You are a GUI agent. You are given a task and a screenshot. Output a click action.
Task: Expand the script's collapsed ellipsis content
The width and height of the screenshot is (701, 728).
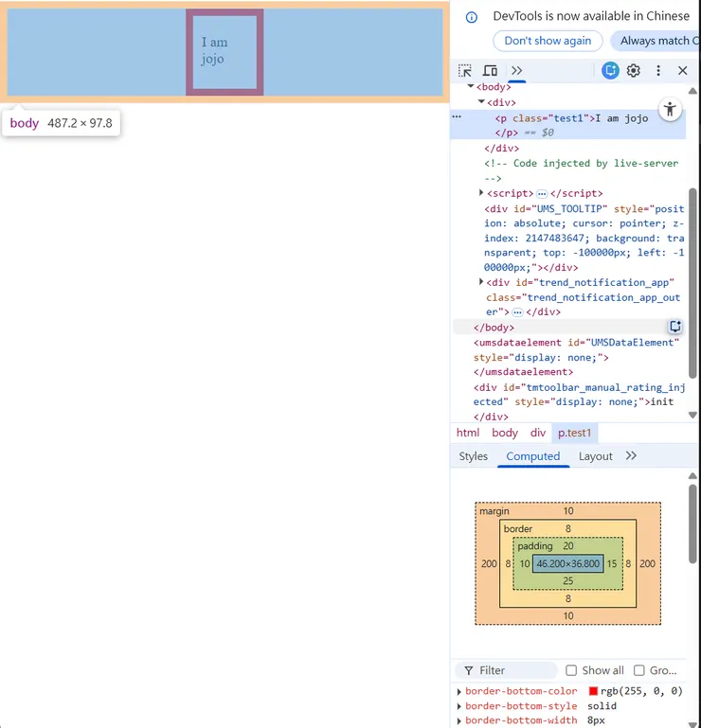[x=542, y=194]
